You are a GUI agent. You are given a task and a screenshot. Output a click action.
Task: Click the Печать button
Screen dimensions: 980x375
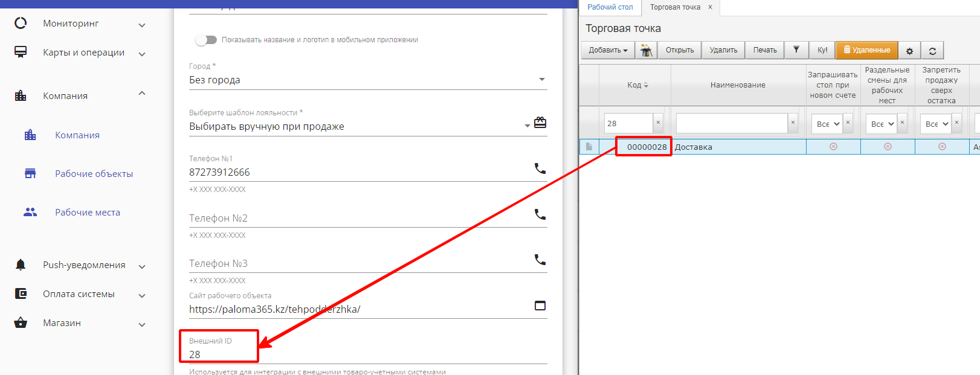(765, 50)
